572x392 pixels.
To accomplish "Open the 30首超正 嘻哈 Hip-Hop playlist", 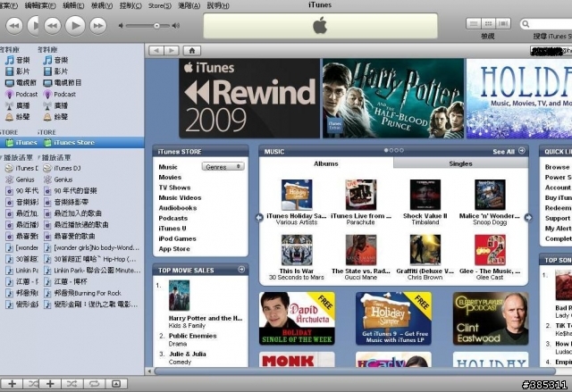I will pyautogui.click(x=90, y=259).
